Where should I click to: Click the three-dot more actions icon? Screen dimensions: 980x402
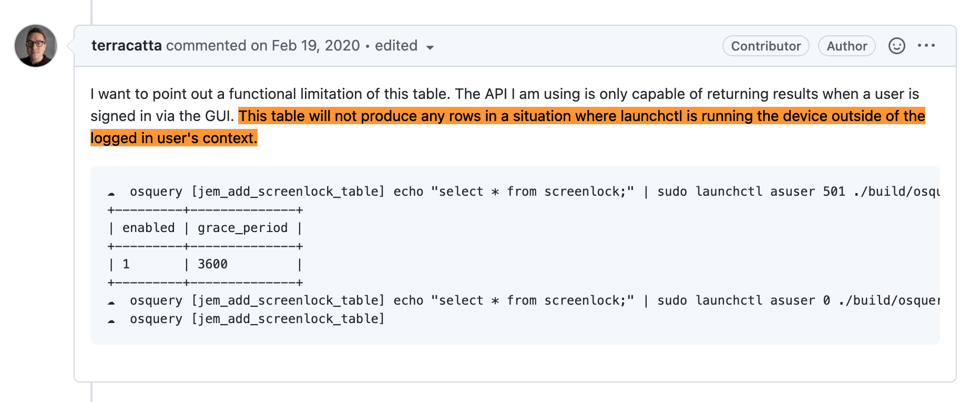[926, 46]
